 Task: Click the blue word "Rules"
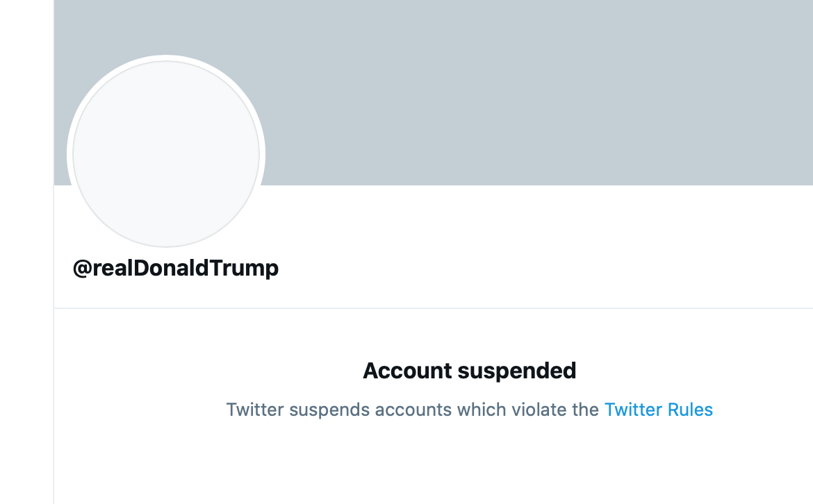(690, 410)
